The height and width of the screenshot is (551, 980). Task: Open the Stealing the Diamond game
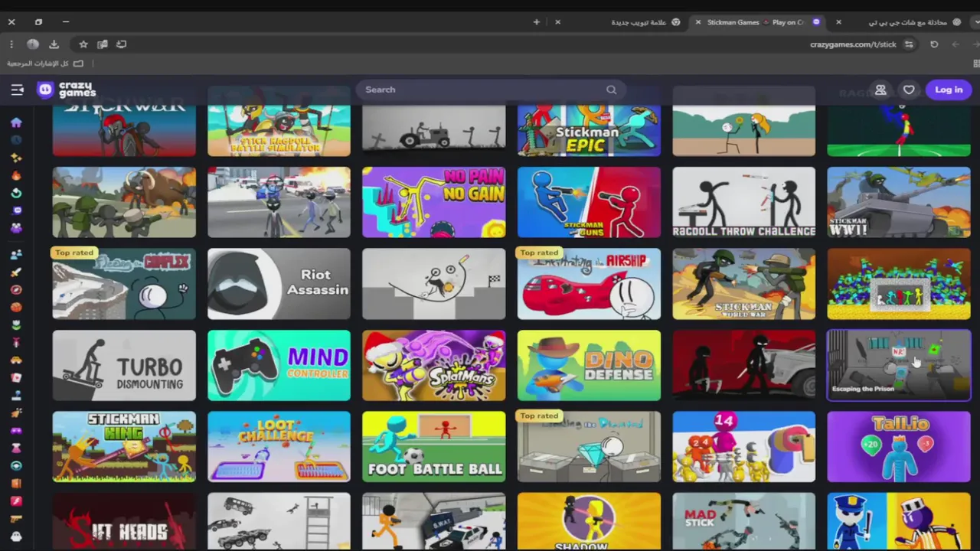pyautogui.click(x=589, y=447)
